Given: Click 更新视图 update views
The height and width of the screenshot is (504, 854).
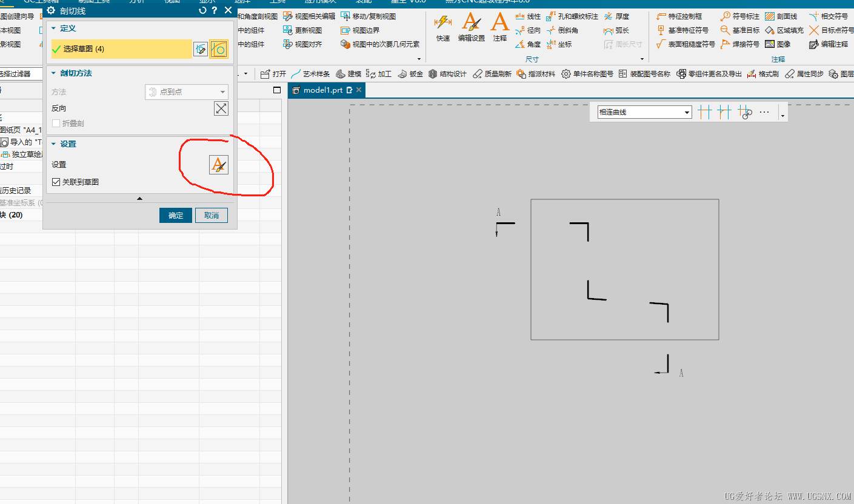Looking at the screenshot, I should coord(302,30).
